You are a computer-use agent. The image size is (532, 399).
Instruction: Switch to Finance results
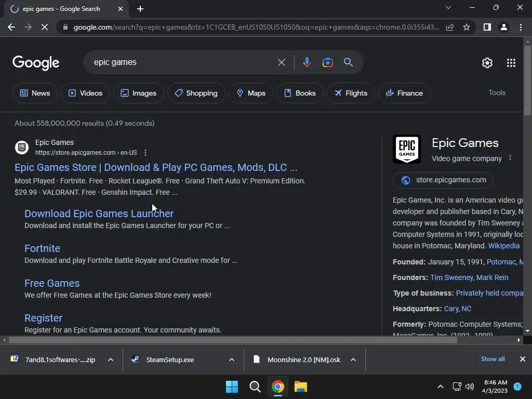point(404,93)
